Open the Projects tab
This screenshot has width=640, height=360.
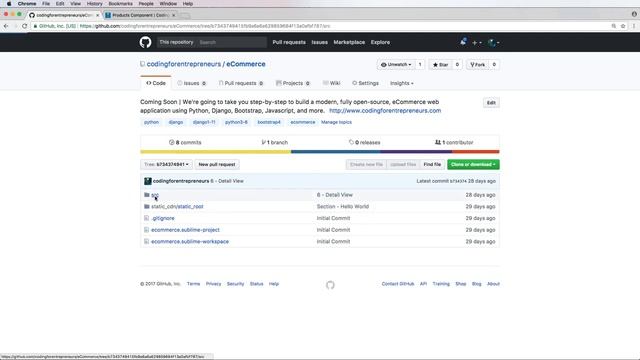click(293, 83)
